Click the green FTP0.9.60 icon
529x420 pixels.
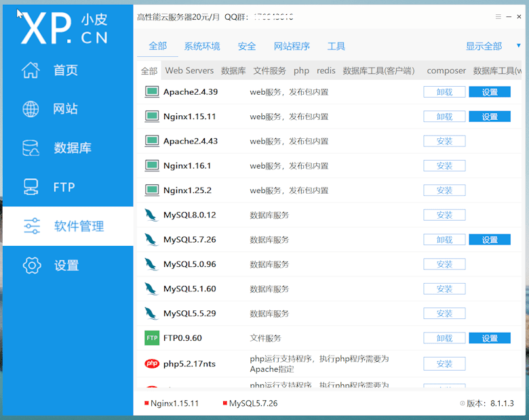152,338
